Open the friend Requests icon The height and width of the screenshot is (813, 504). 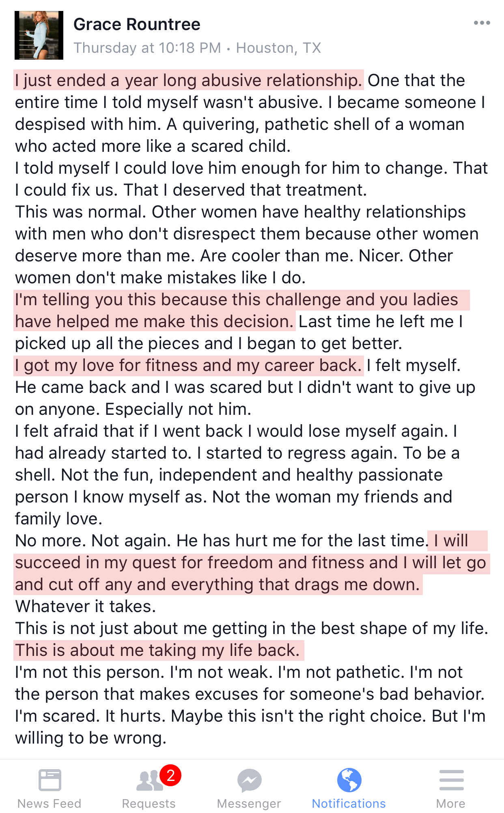(149, 781)
